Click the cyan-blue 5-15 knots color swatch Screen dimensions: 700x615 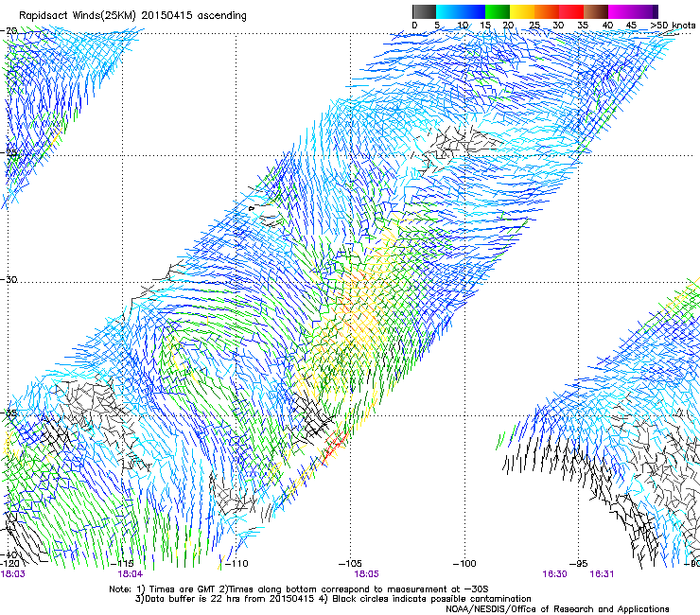[461, 11]
